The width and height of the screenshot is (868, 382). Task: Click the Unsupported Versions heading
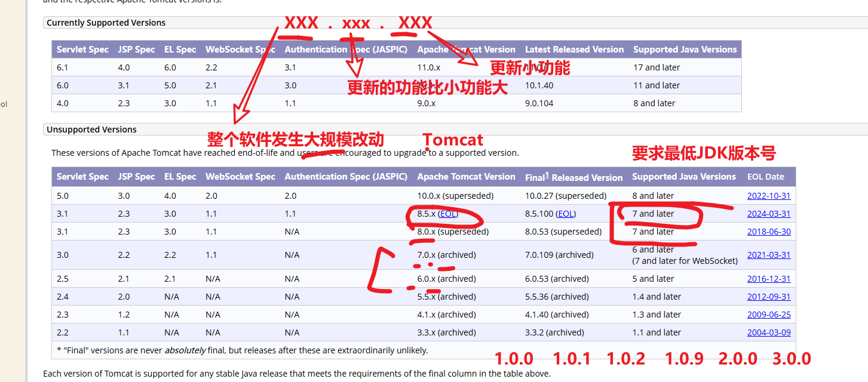click(91, 130)
